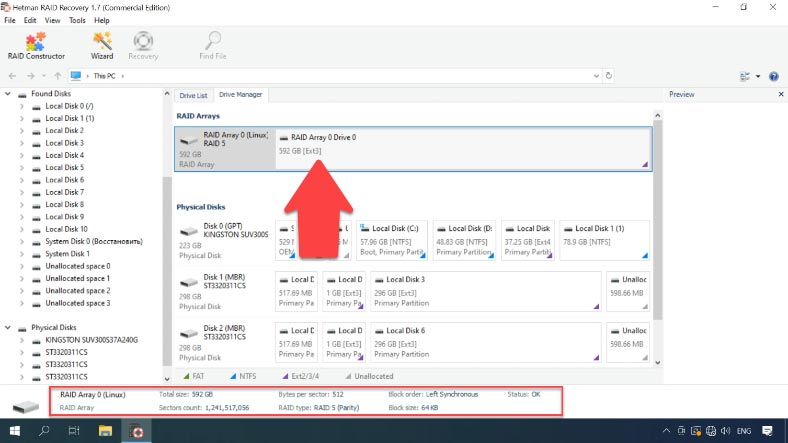Select Local Disk 7 in tree

[64, 192]
